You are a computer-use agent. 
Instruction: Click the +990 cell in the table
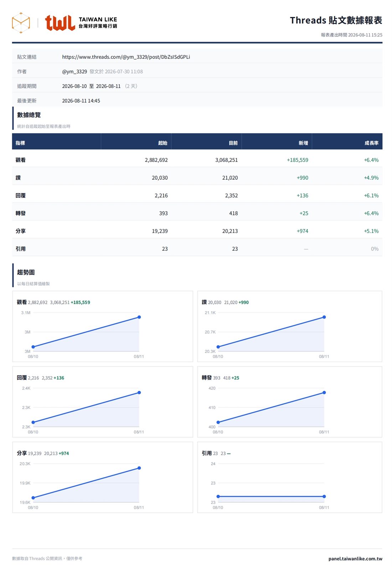[x=303, y=178]
